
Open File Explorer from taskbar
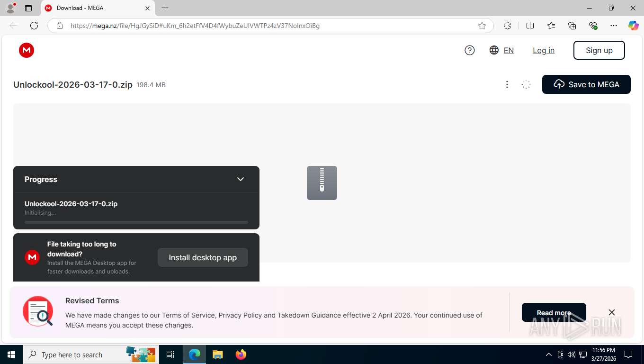click(x=217, y=355)
